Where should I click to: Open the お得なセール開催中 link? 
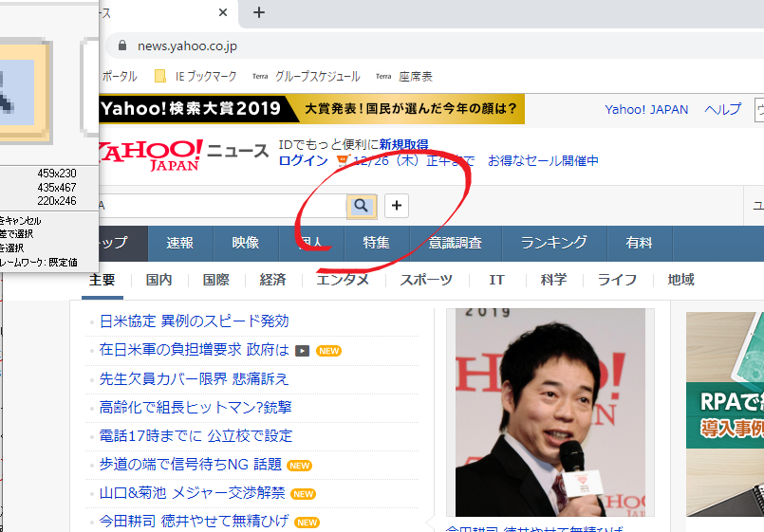543,160
